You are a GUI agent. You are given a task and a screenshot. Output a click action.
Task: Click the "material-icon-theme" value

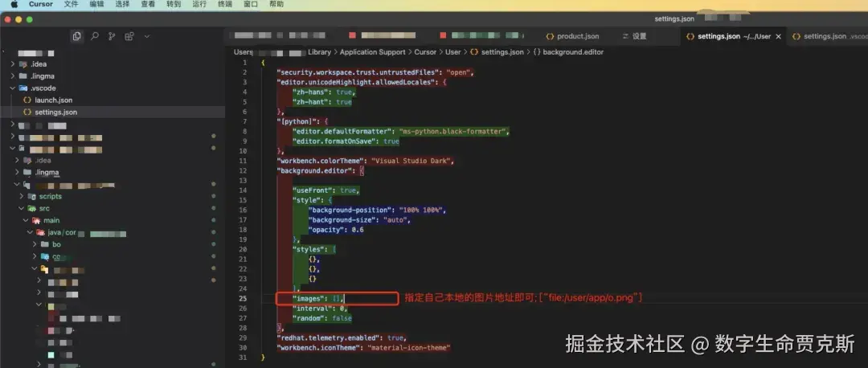pyautogui.click(x=409, y=348)
